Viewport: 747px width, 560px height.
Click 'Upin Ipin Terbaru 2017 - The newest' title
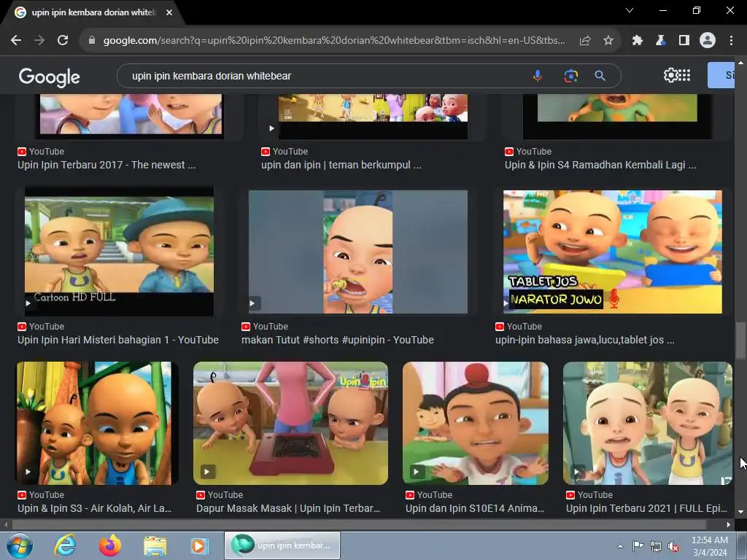tap(107, 165)
